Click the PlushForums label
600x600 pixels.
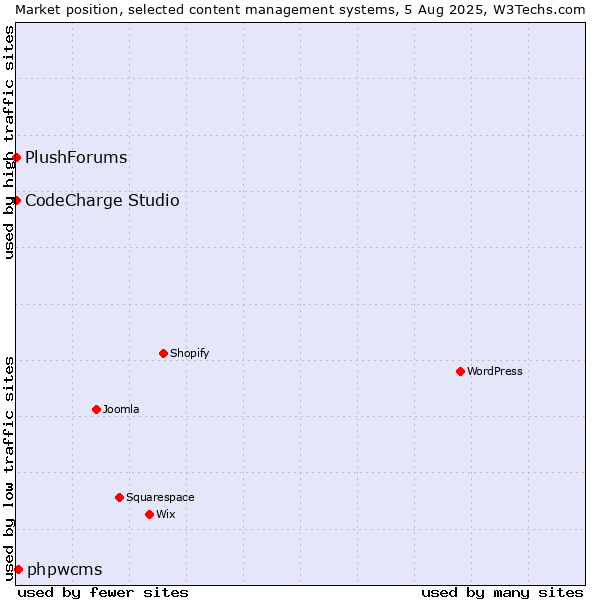(x=76, y=158)
